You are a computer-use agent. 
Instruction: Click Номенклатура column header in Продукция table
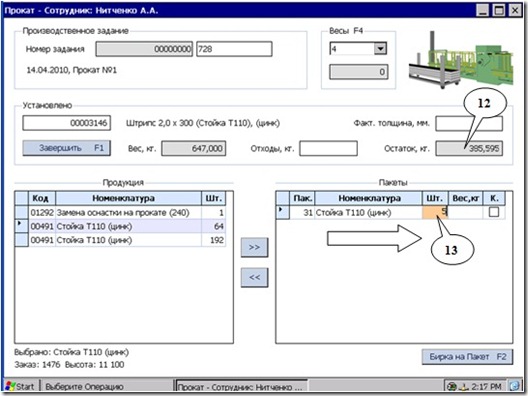click(128, 198)
